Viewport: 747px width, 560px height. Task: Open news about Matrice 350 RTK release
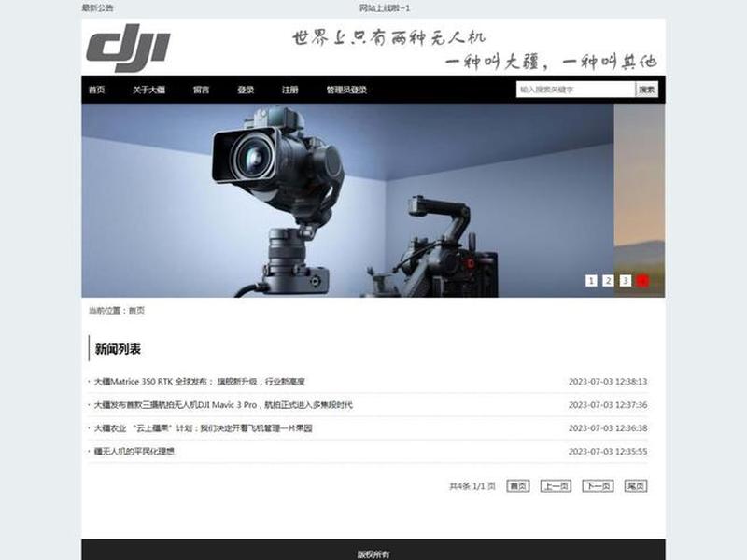point(199,382)
